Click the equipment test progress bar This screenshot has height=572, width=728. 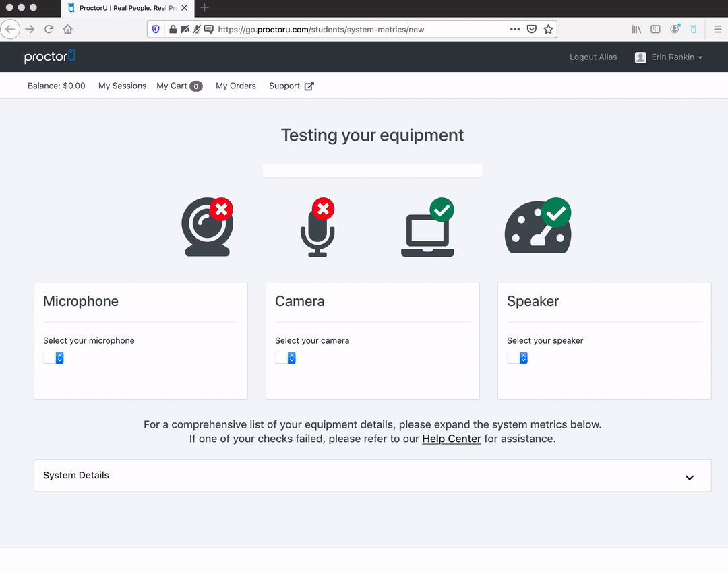point(372,170)
